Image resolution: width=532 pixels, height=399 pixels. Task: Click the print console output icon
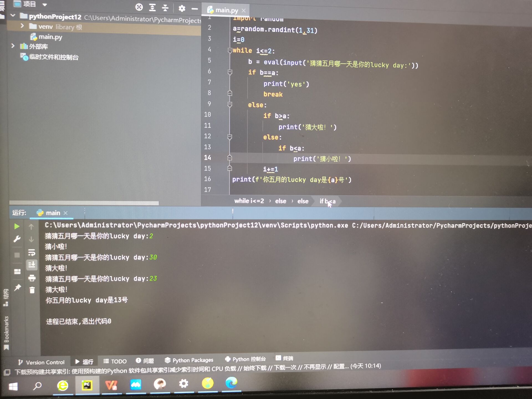click(x=32, y=278)
